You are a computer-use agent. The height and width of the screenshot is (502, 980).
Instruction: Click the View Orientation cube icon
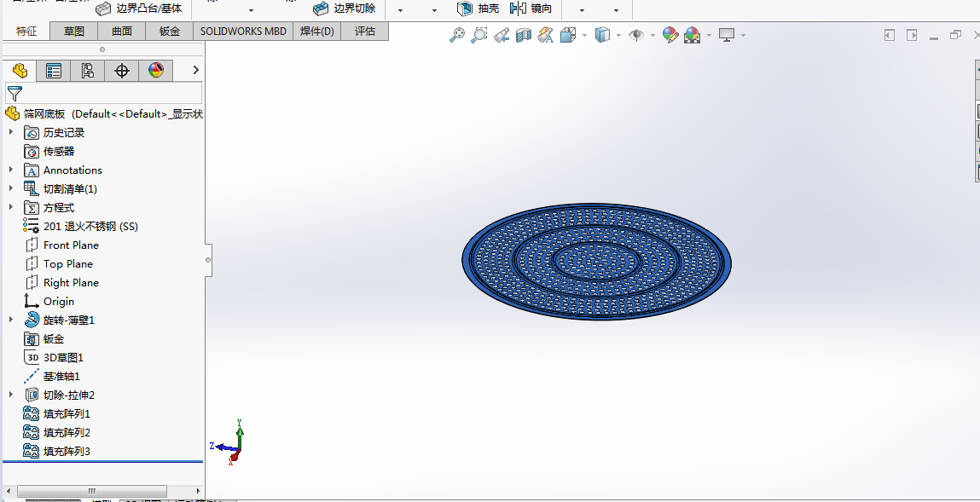(567, 35)
